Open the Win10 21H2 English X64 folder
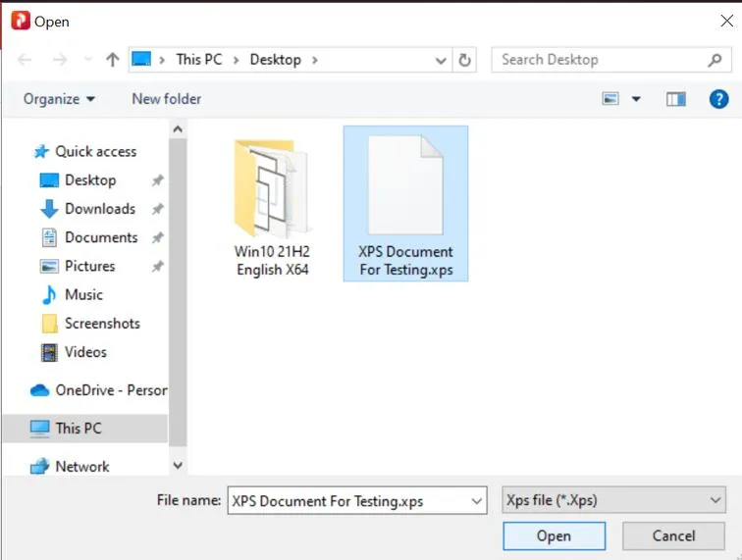 272,206
